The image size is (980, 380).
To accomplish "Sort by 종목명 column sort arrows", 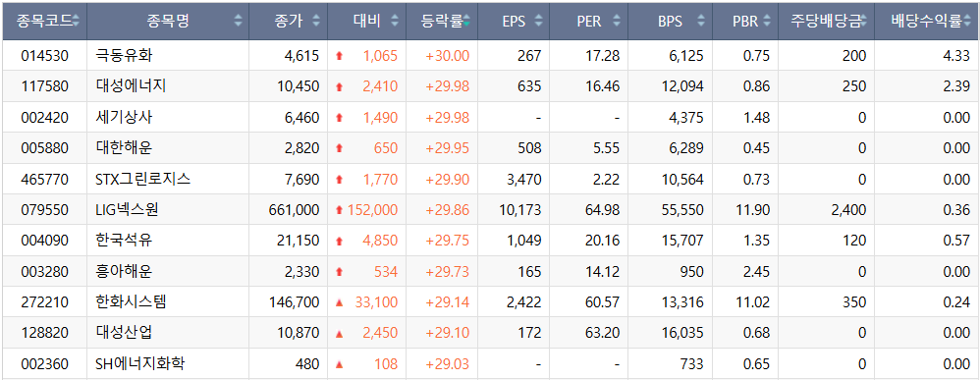I will click(238, 22).
